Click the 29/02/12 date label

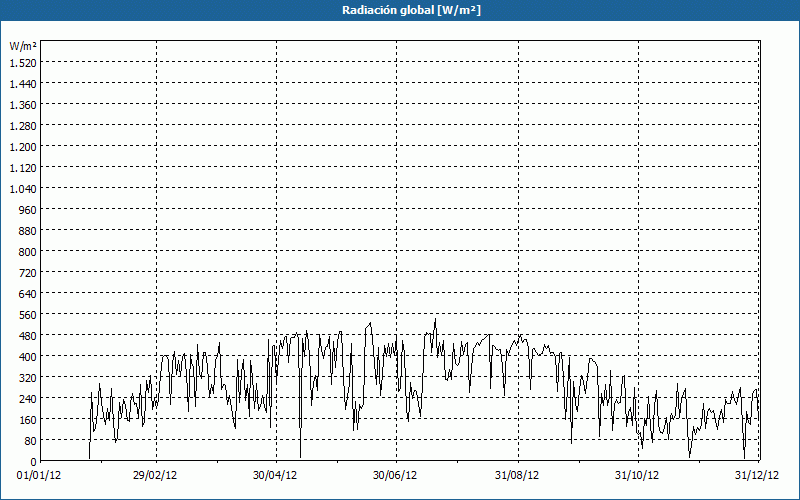click(x=155, y=476)
